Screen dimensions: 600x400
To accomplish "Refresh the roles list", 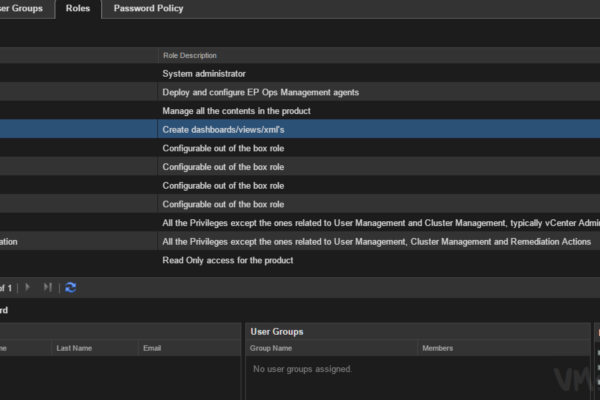I will 70,287.
